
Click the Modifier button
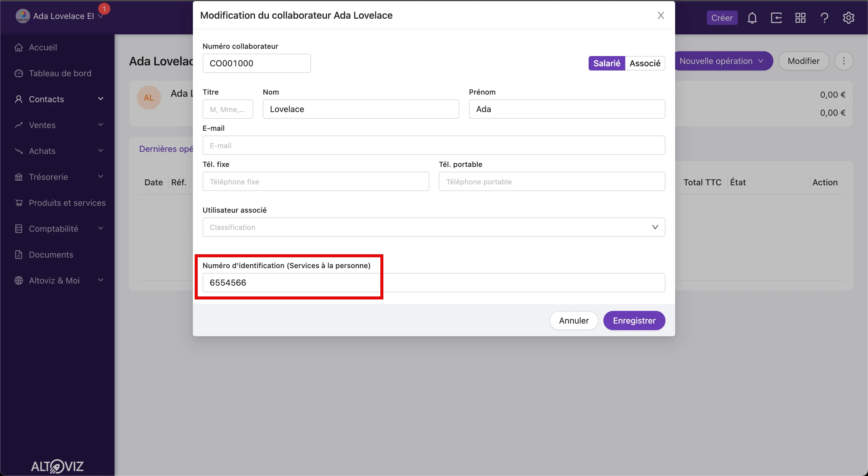click(804, 61)
